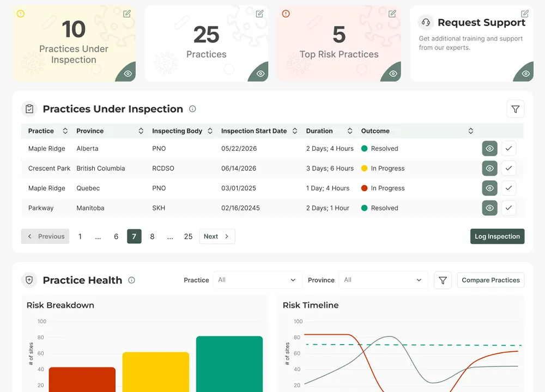The height and width of the screenshot is (392, 545).
Task: Open filter for Practices Under Inspection table
Action: click(x=516, y=109)
